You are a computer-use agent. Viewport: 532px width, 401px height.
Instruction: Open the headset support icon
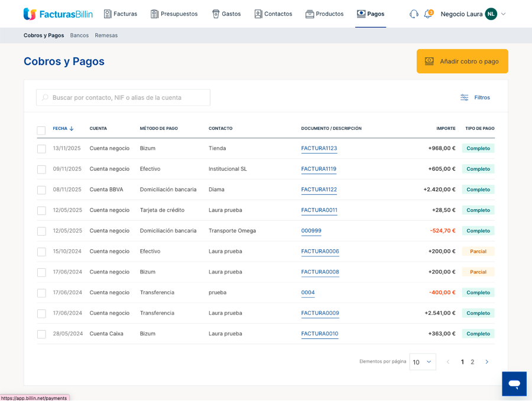click(x=414, y=14)
